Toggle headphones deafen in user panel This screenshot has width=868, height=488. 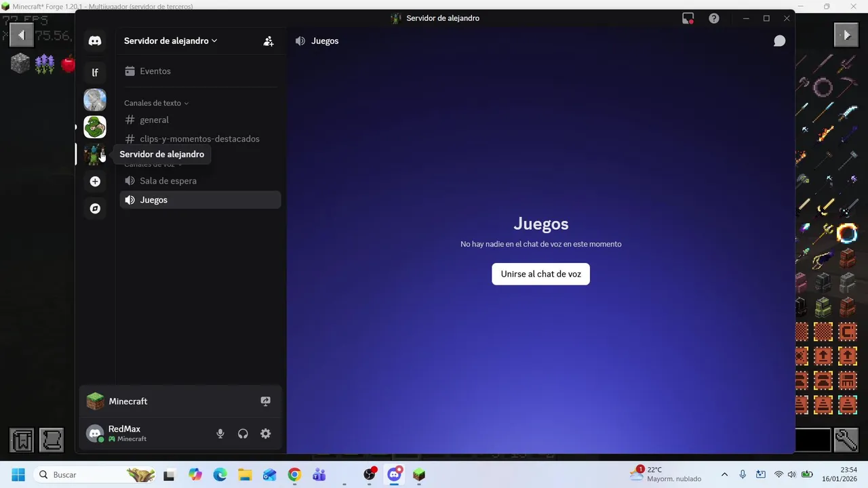click(x=243, y=434)
